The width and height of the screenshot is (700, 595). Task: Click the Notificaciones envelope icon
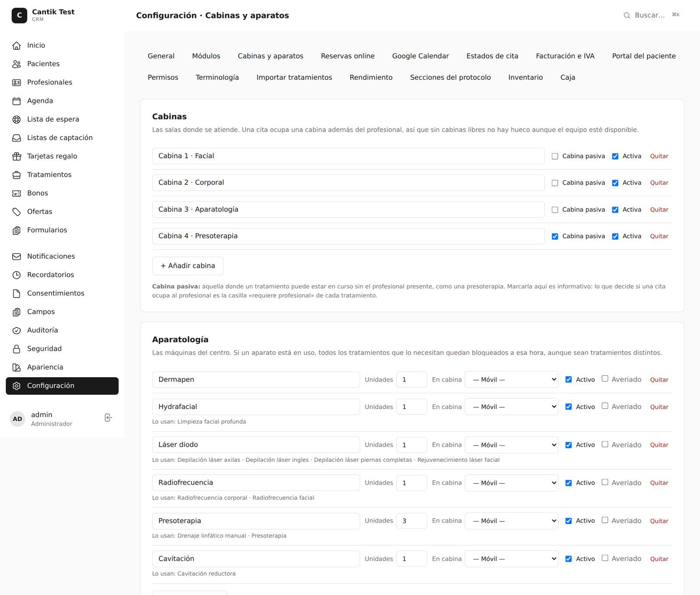click(17, 256)
